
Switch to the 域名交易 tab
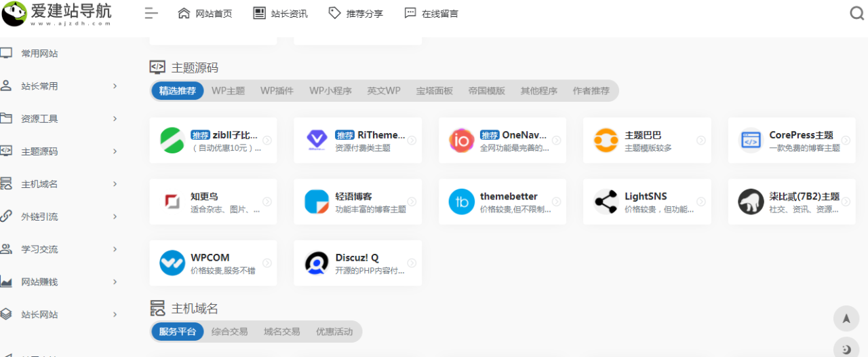pos(282,332)
